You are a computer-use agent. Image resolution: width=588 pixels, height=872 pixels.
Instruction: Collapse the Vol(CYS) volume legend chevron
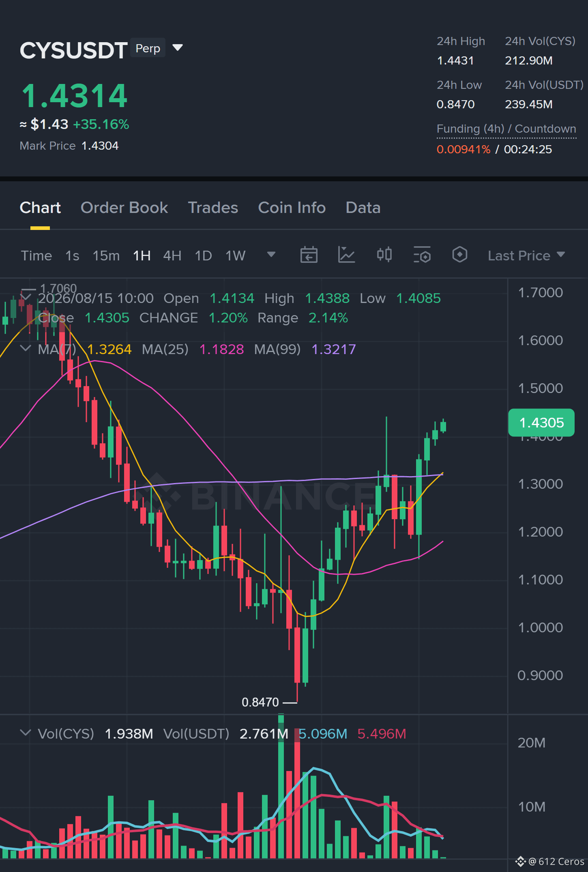[x=26, y=733]
